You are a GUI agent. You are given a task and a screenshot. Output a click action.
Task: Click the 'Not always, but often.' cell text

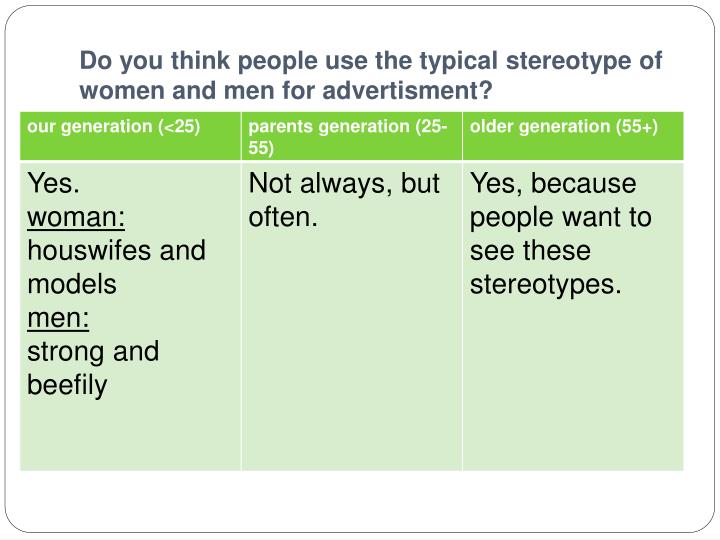coord(344,200)
